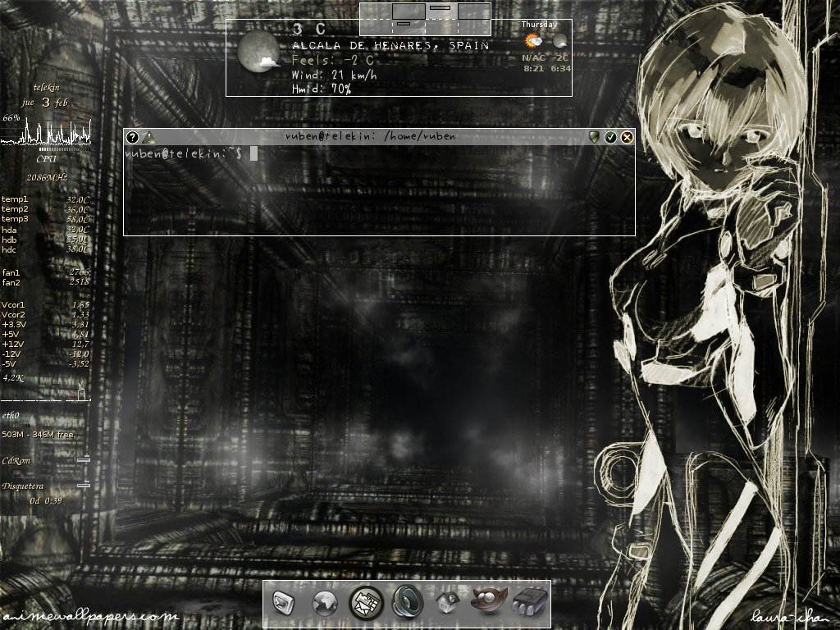
Task: Click the fan1 speed row
Action: tap(46, 272)
